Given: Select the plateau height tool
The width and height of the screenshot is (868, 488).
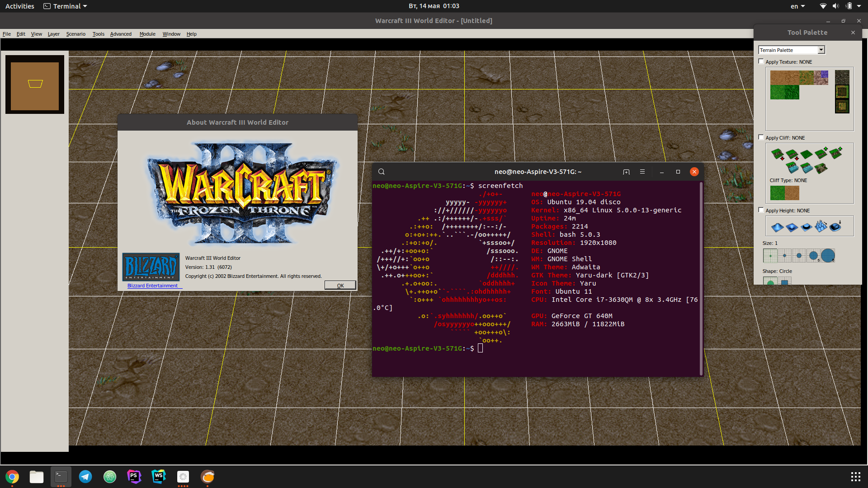Looking at the screenshot, I should pos(807,226).
